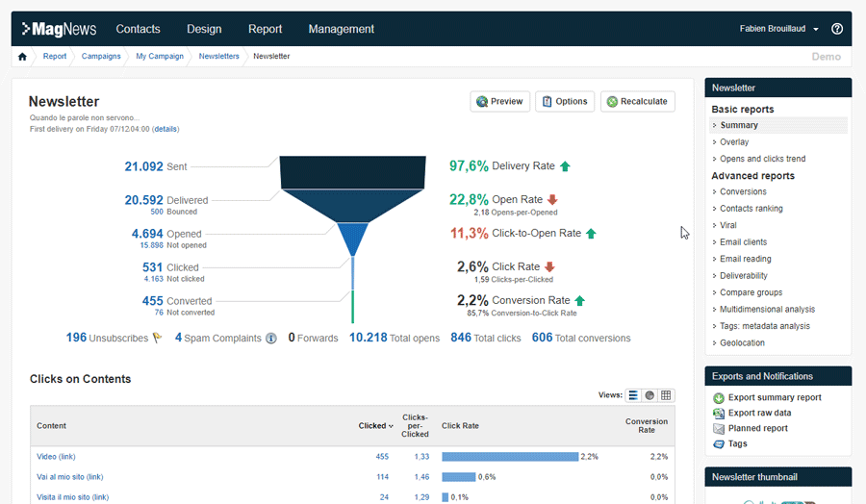Image resolution: width=866 pixels, height=504 pixels.
Task: Click the spam complaints info icon
Action: [x=271, y=339]
